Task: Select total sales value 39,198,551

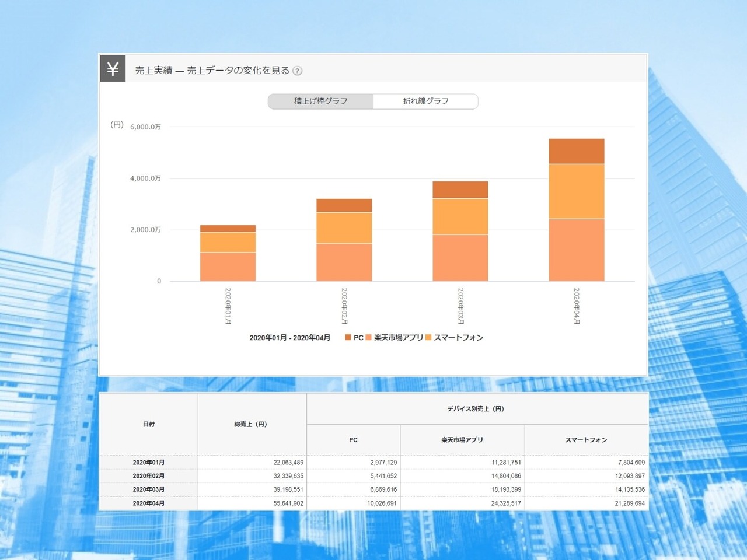Action: click(288, 489)
